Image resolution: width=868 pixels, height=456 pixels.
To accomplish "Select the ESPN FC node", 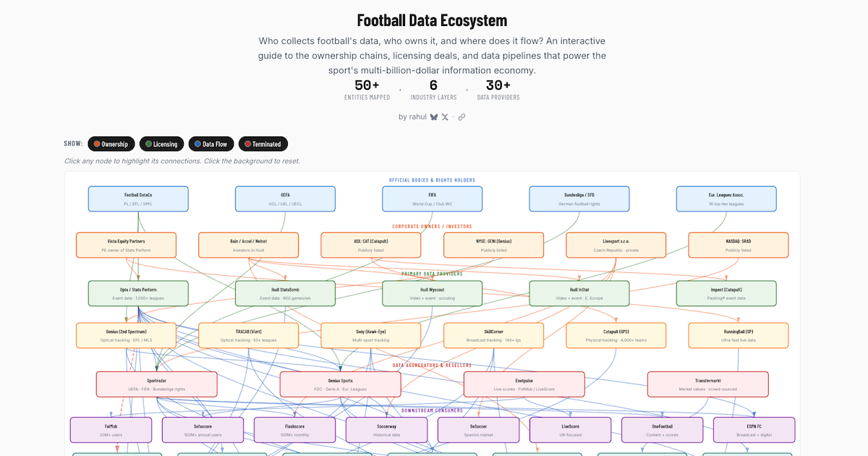I will tap(754, 429).
